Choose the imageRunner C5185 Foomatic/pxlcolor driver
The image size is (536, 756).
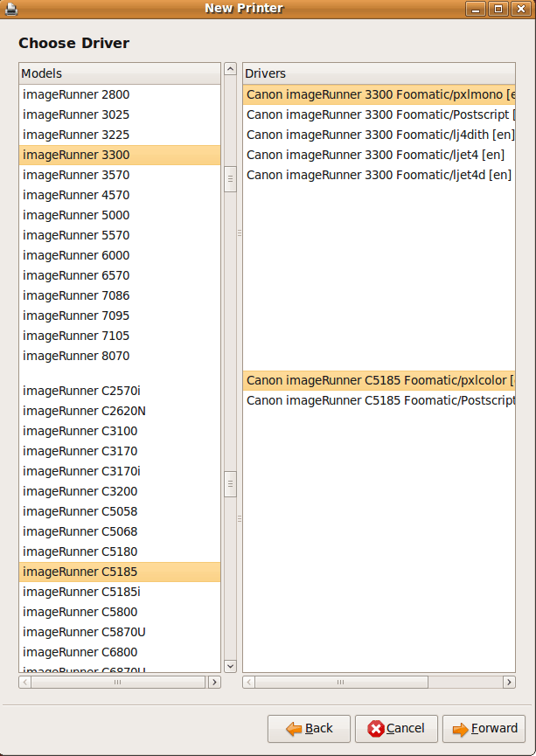[x=379, y=380]
